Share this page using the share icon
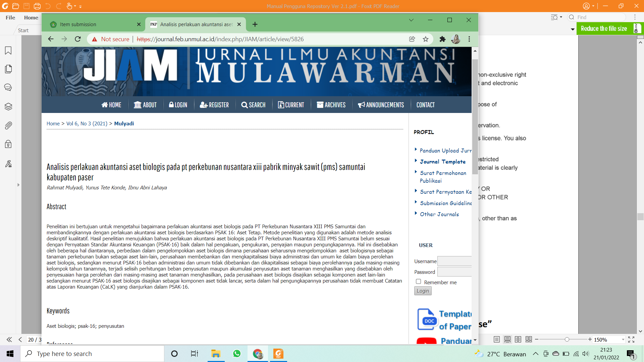 click(x=412, y=39)
